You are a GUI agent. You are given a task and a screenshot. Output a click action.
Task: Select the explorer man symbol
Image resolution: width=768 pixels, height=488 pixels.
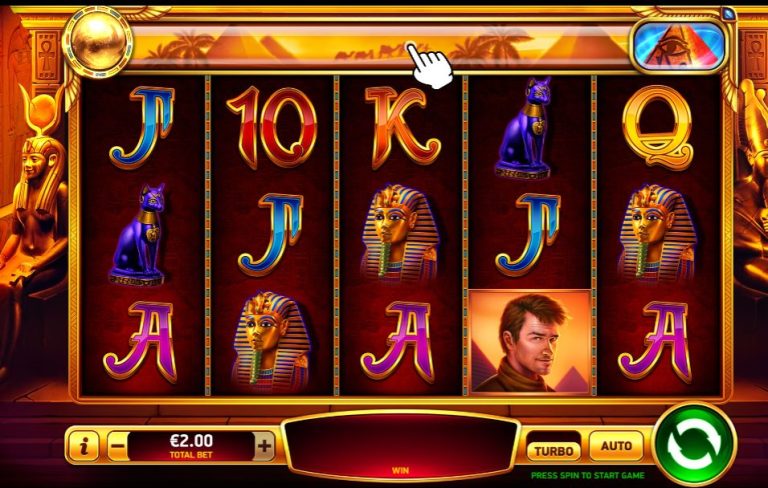(530, 342)
